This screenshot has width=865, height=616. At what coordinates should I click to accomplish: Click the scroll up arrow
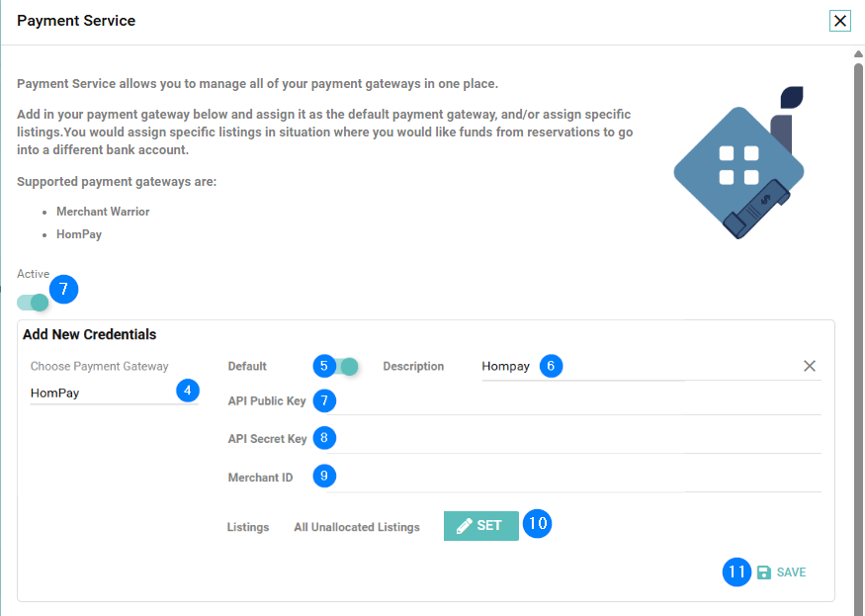coord(858,52)
